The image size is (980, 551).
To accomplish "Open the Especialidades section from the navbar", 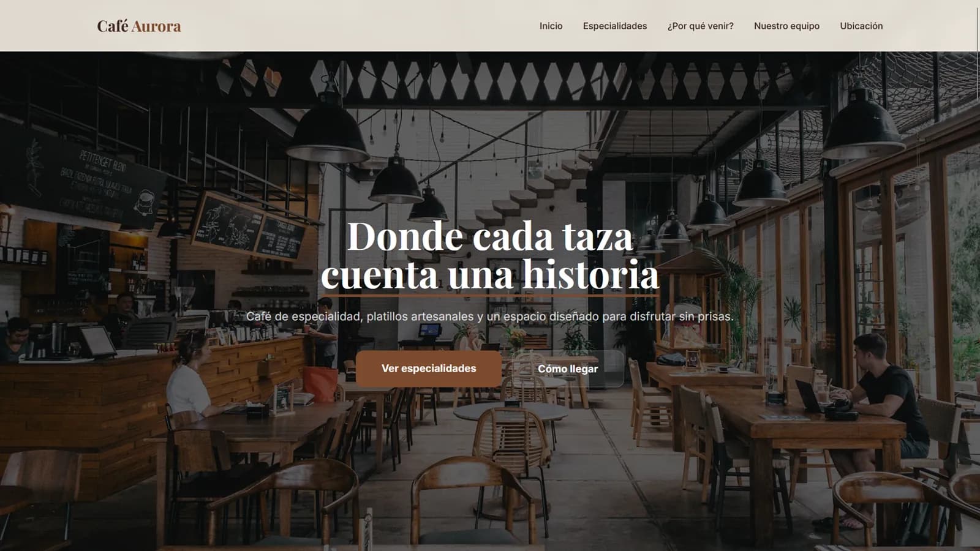I will pyautogui.click(x=615, y=26).
